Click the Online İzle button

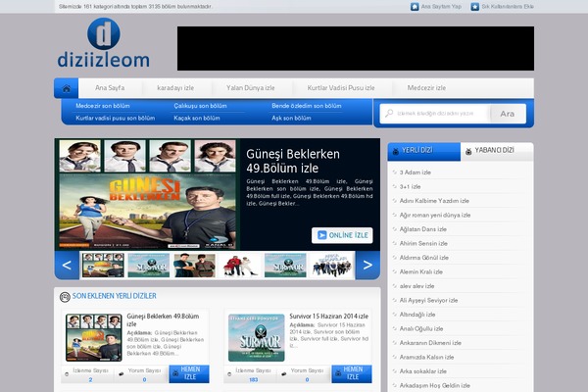(342, 235)
